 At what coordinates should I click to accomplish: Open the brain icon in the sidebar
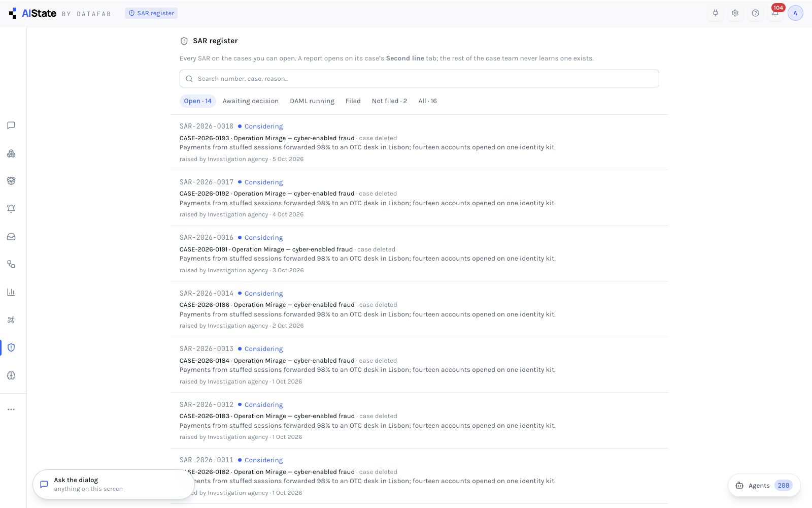click(11, 375)
